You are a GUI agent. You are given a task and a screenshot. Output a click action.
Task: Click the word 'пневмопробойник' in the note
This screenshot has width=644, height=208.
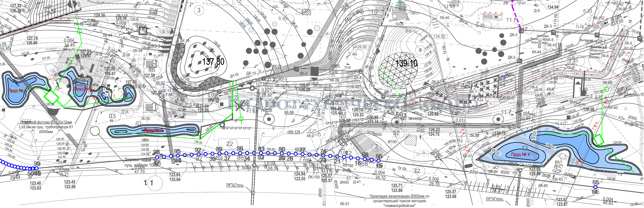(x=399, y=206)
